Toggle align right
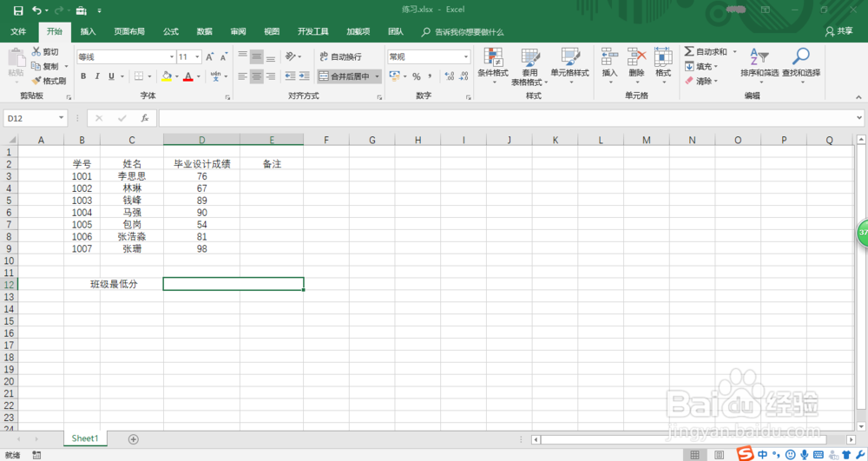 [270, 76]
